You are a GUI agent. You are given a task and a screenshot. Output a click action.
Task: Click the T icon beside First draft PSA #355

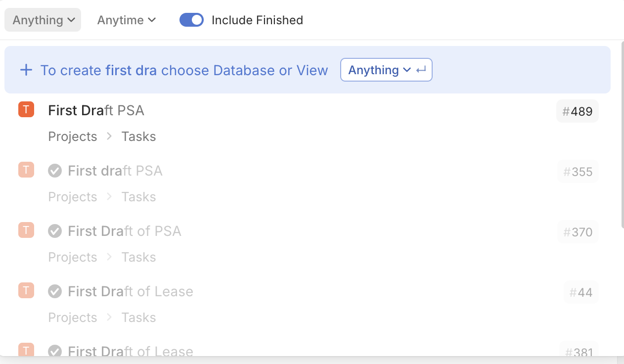point(26,170)
